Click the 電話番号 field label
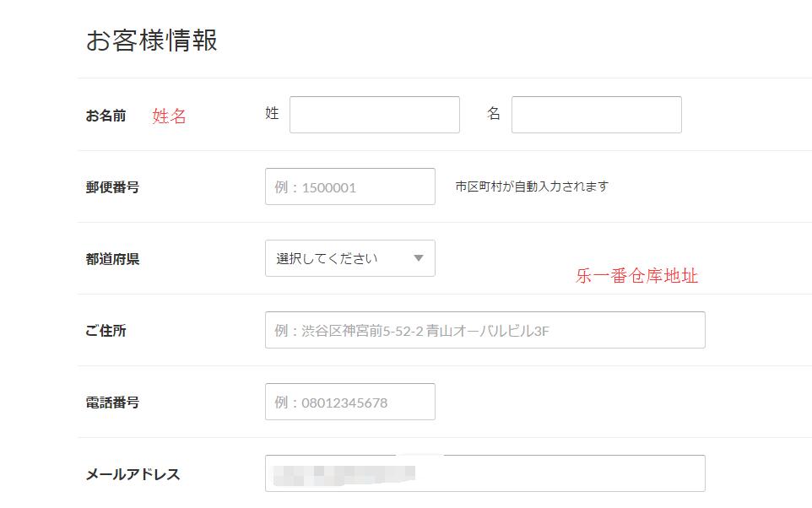 tap(112, 403)
